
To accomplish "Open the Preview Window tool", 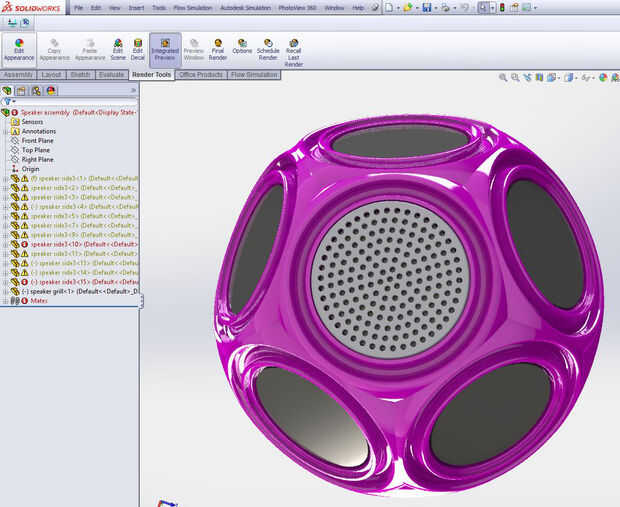I will click(194, 50).
